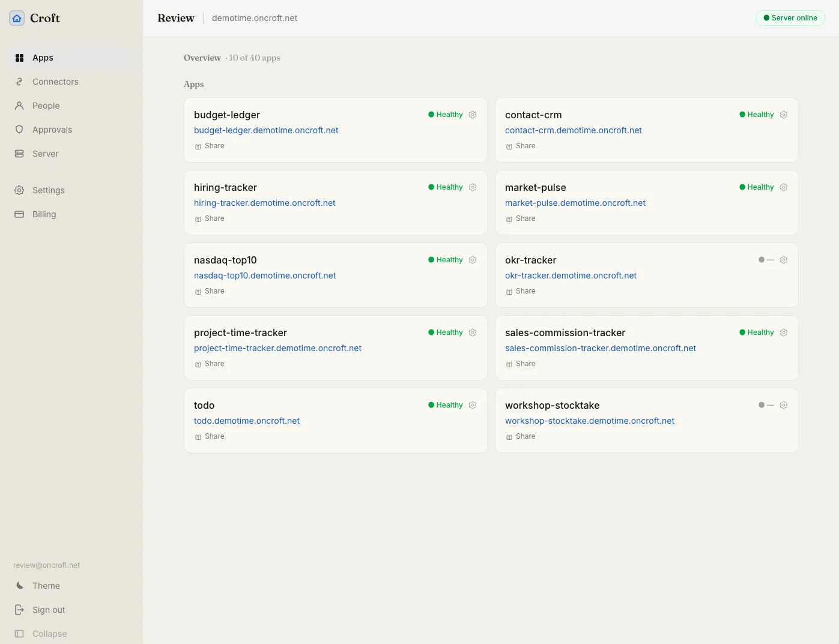
Task: Click the Healthy status on todo
Action: pyautogui.click(x=446, y=405)
